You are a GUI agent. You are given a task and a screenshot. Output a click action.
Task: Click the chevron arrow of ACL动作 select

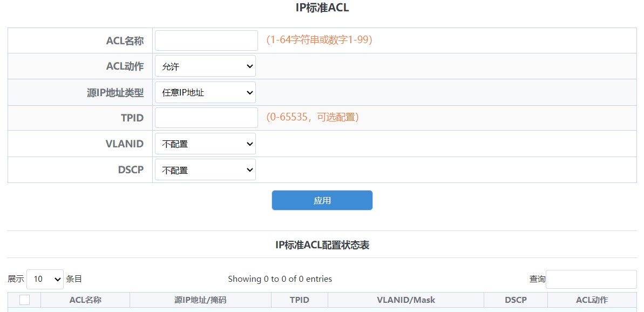250,66
